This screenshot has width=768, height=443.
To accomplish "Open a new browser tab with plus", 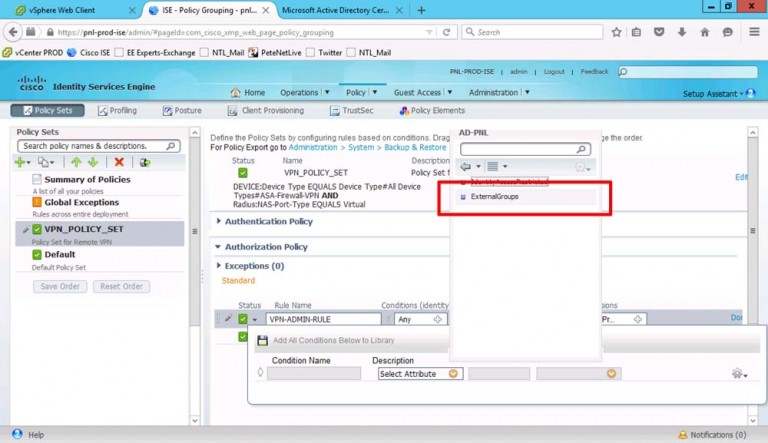I will [421, 10].
